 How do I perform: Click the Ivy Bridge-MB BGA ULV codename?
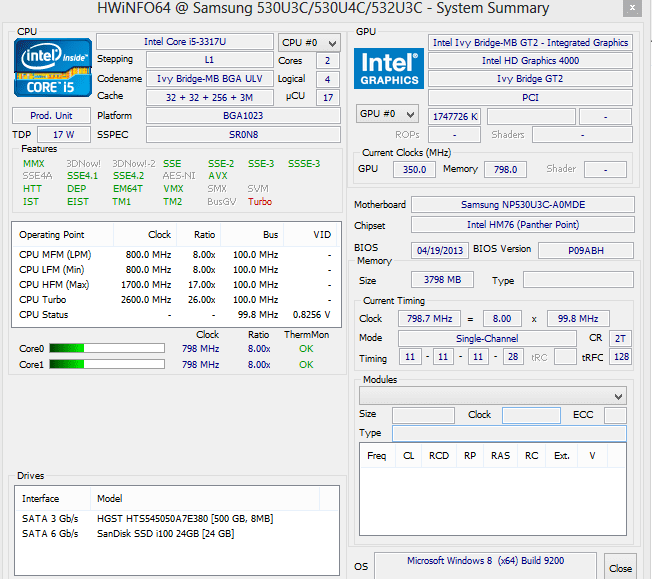[210, 79]
